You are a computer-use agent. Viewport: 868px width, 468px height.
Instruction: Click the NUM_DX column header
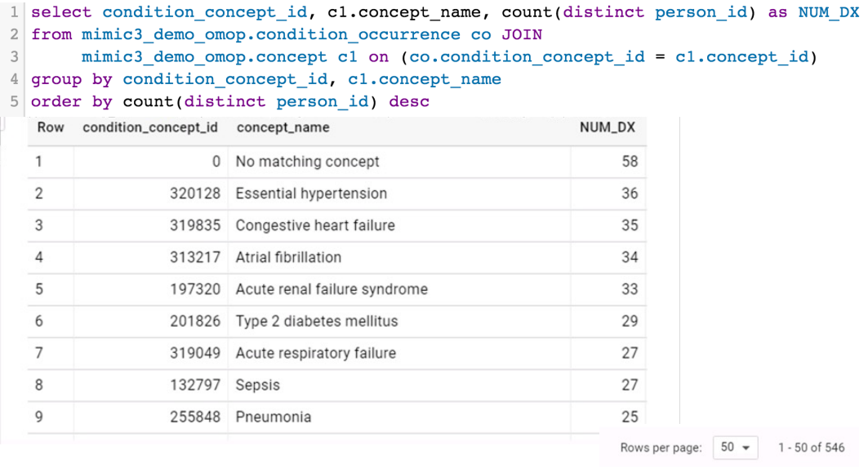pos(607,127)
